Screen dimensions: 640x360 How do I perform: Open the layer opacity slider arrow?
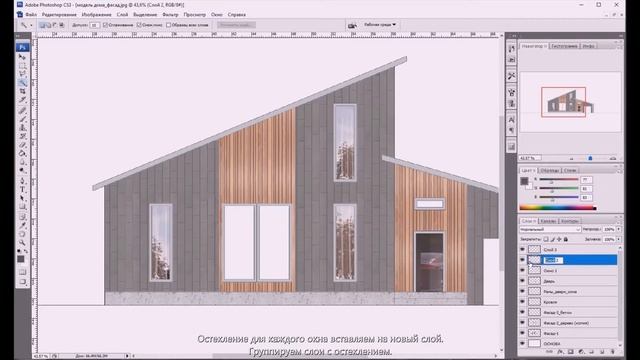(x=619, y=229)
